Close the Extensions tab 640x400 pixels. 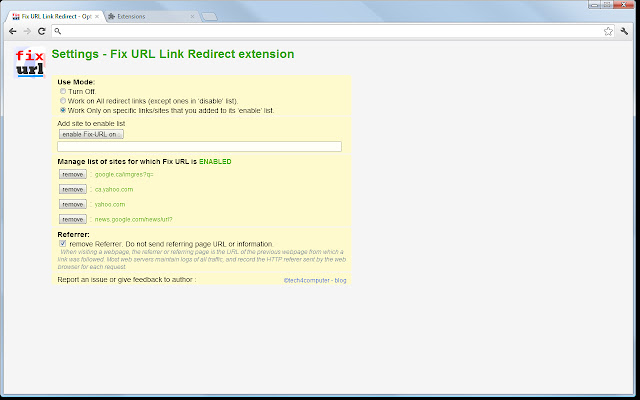pyautogui.click(x=193, y=17)
